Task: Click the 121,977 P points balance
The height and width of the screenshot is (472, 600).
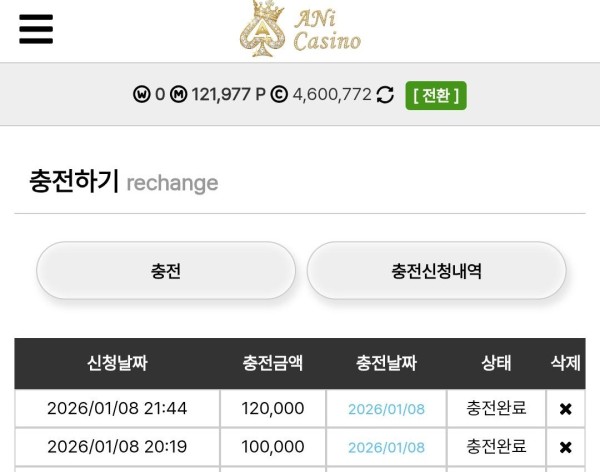Action: tap(229, 95)
